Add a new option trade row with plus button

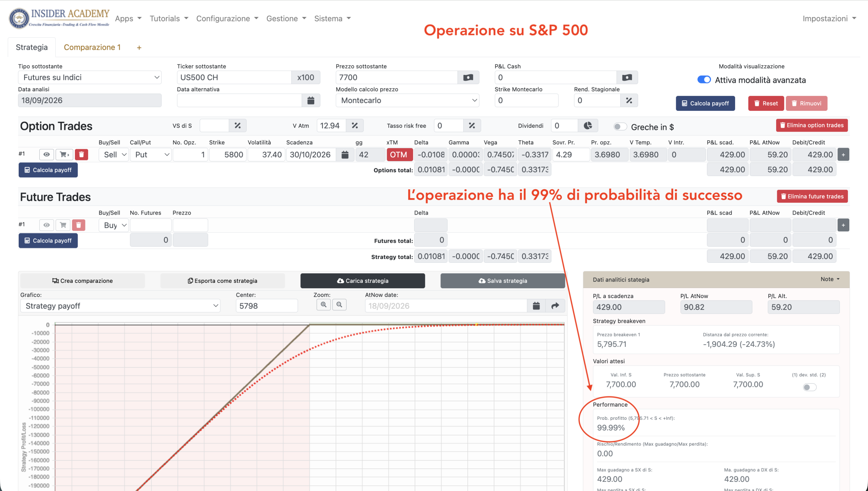(843, 155)
